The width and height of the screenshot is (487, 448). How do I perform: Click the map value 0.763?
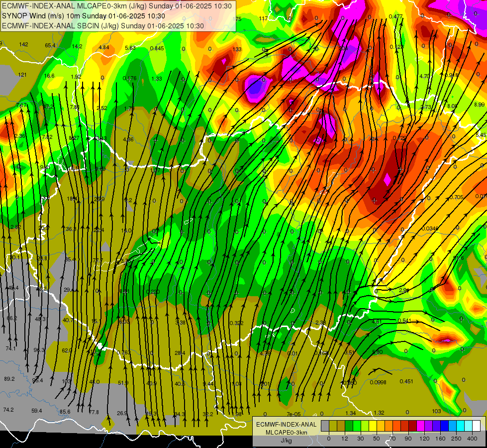click(123, 352)
